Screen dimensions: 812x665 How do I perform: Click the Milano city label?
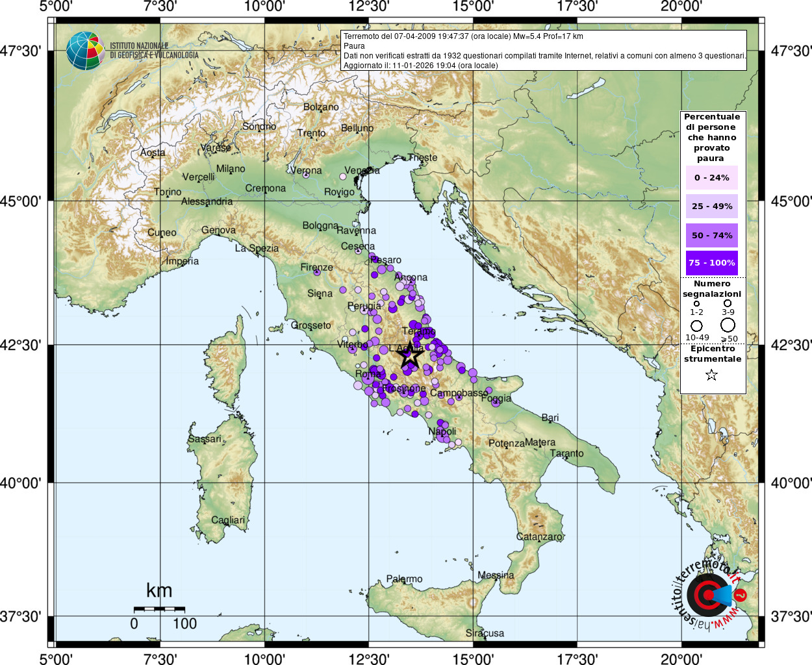(231, 169)
